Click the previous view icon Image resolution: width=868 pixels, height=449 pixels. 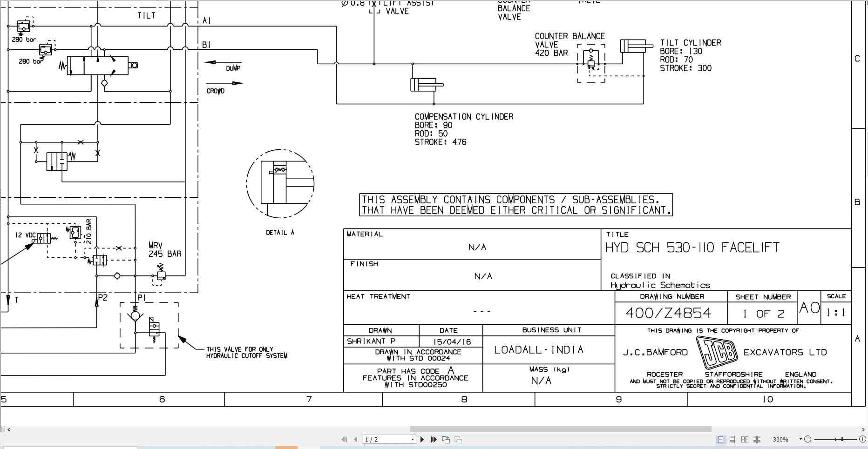coord(446,439)
